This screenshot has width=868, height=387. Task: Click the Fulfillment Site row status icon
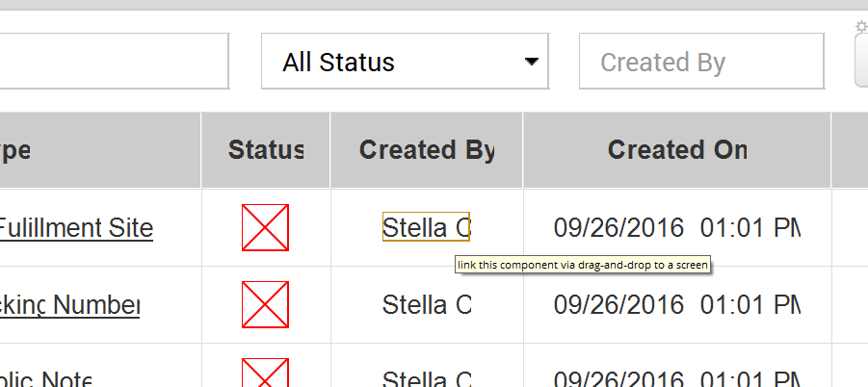coord(265,228)
